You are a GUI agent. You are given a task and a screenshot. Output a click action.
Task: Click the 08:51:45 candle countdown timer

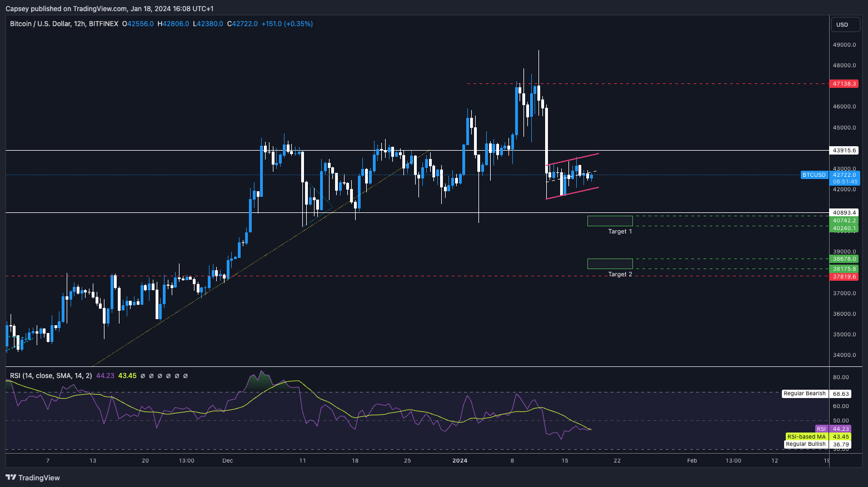point(845,182)
